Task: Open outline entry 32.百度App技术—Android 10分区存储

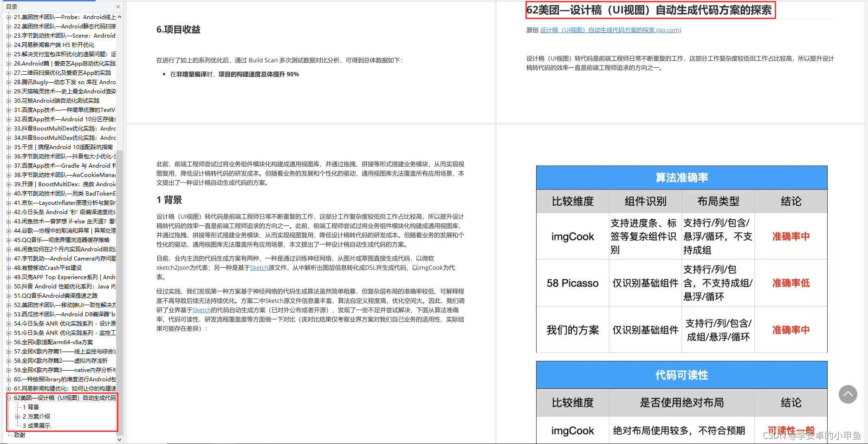Action: tap(65, 119)
